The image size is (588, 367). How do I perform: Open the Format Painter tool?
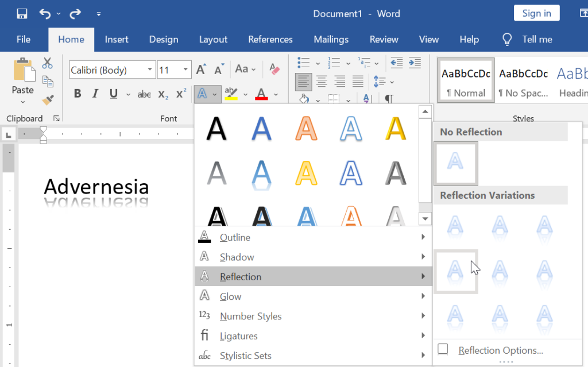[48, 99]
